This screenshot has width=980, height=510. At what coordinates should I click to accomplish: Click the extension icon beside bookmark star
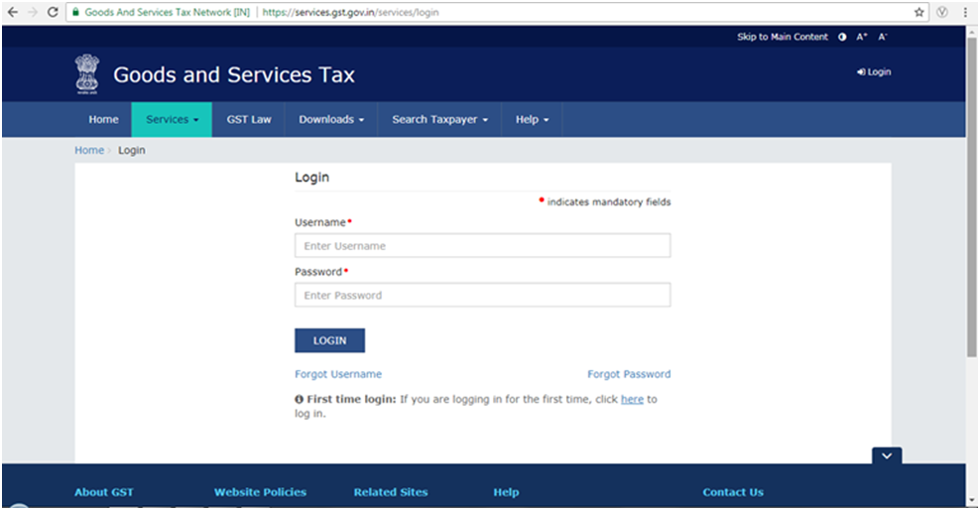click(x=942, y=12)
